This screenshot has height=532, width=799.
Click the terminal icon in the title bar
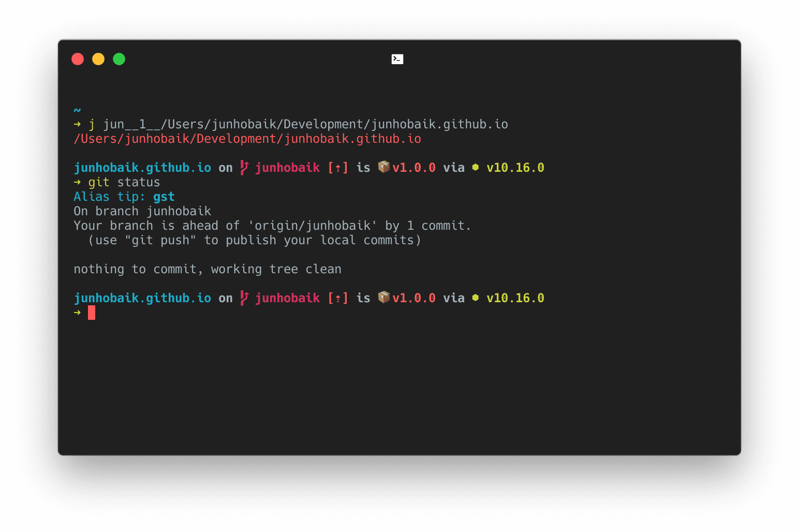pyautogui.click(x=397, y=59)
